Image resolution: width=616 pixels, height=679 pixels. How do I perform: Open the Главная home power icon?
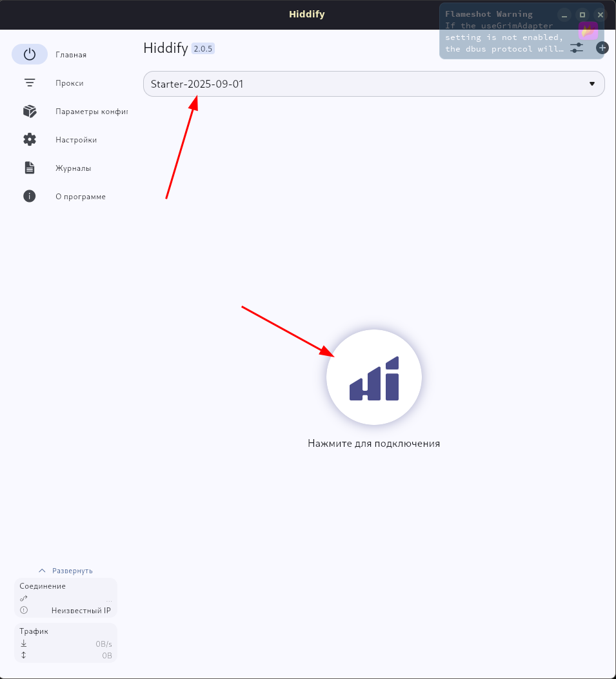(x=30, y=54)
